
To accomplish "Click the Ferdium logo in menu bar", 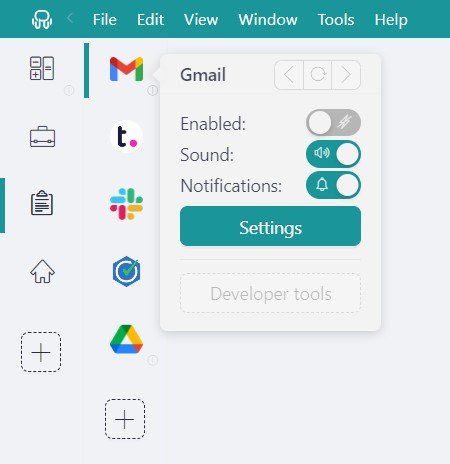I will 42,19.
